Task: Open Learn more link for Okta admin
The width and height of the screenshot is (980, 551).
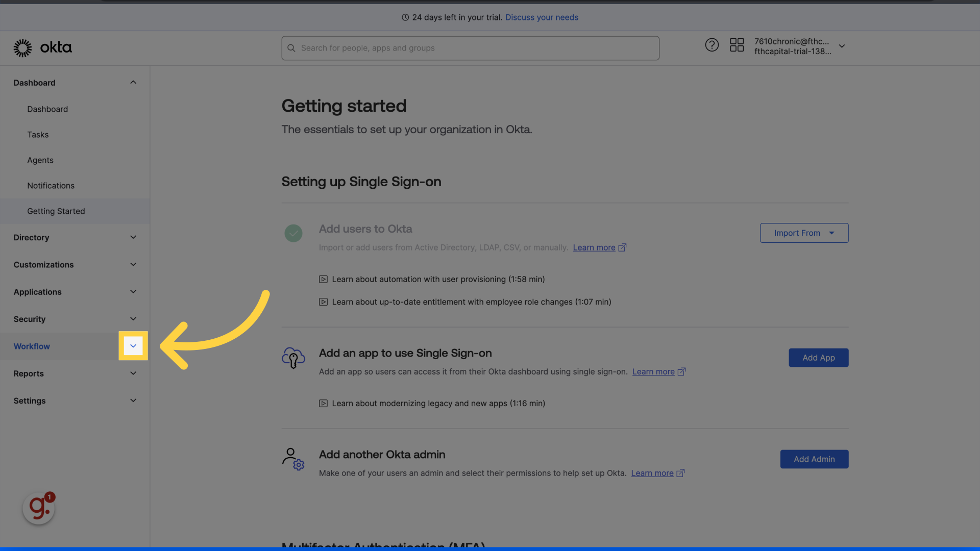Action: coord(652,473)
